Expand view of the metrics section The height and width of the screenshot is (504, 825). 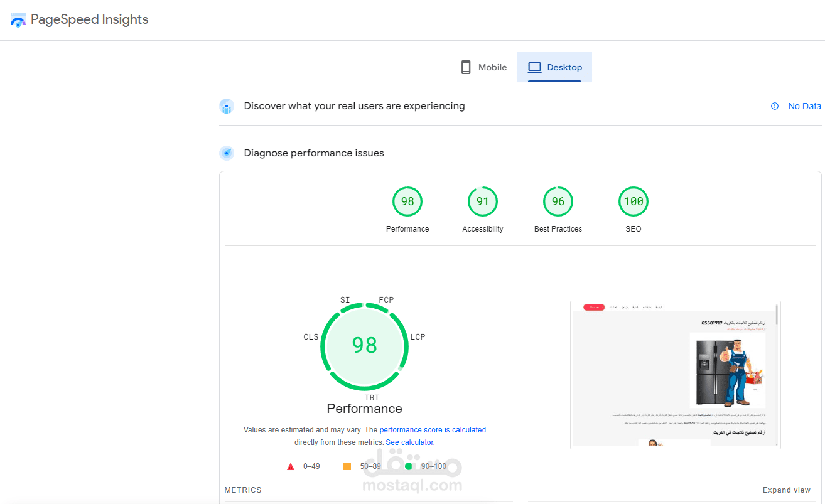[787, 490]
